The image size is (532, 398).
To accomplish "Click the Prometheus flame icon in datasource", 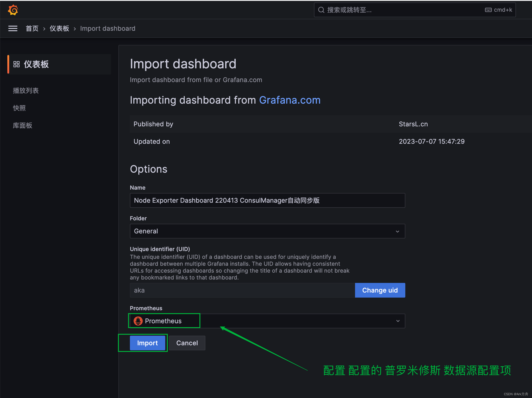I will 138,321.
